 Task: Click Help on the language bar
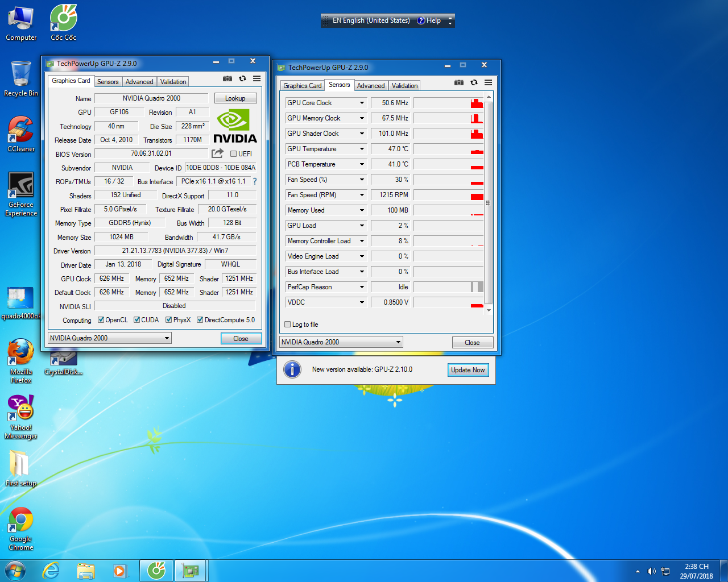[429, 20]
